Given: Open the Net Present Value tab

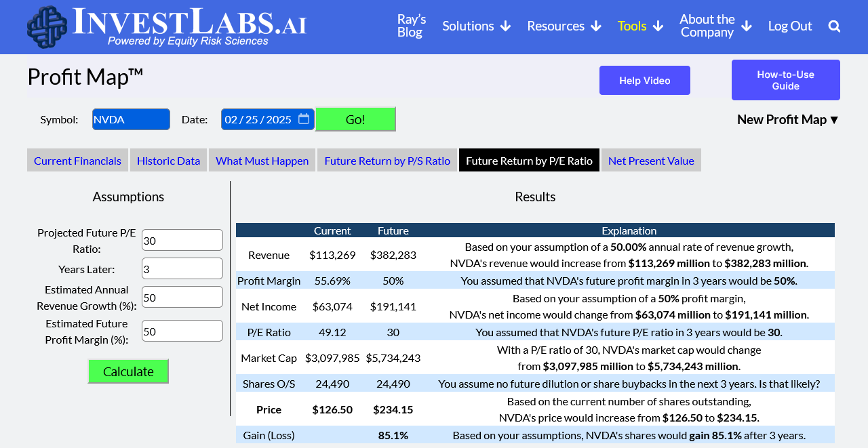Looking at the screenshot, I should click(651, 161).
